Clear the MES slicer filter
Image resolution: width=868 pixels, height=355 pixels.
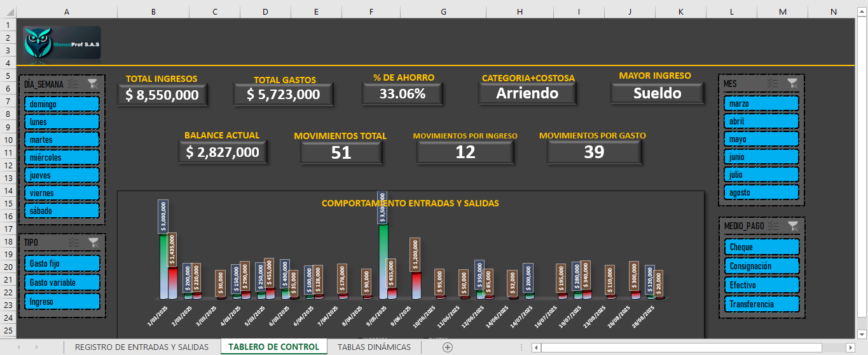pos(792,83)
